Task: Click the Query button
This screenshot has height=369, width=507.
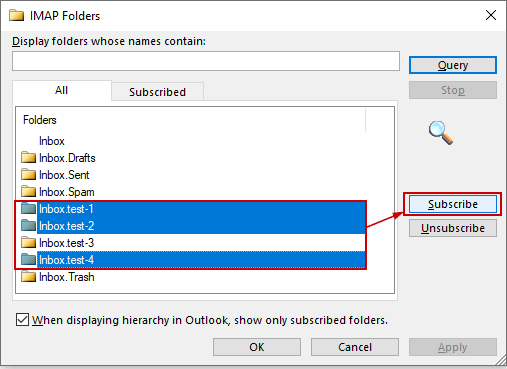Action: click(x=453, y=65)
